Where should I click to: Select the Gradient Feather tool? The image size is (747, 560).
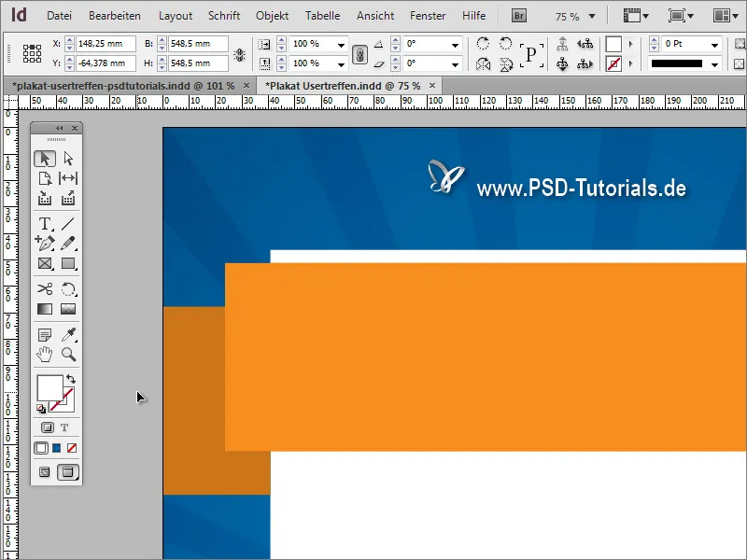(x=68, y=309)
